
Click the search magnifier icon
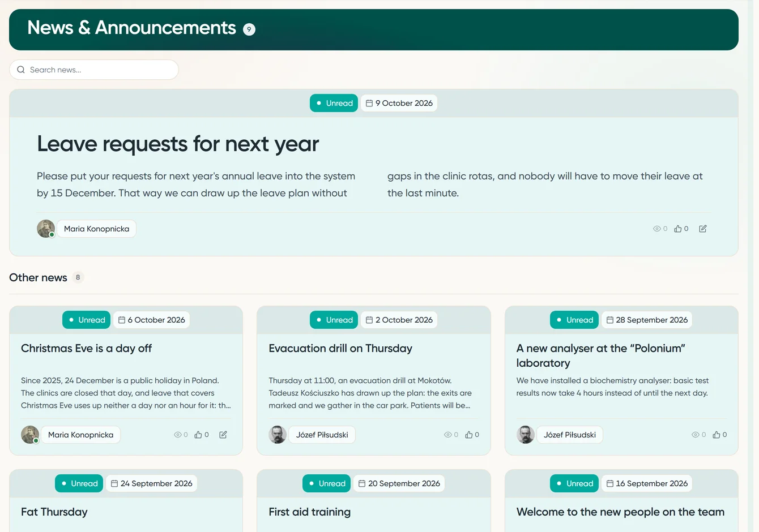[21, 70]
